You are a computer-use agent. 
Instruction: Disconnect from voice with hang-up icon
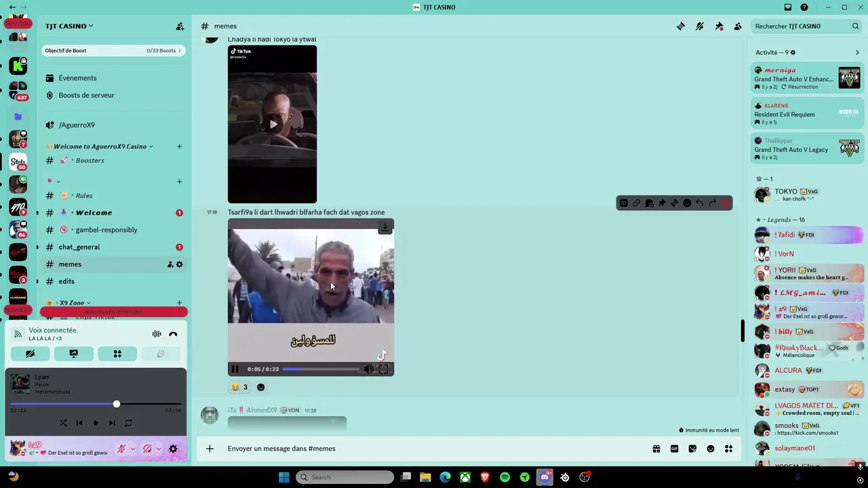[173, 334]
